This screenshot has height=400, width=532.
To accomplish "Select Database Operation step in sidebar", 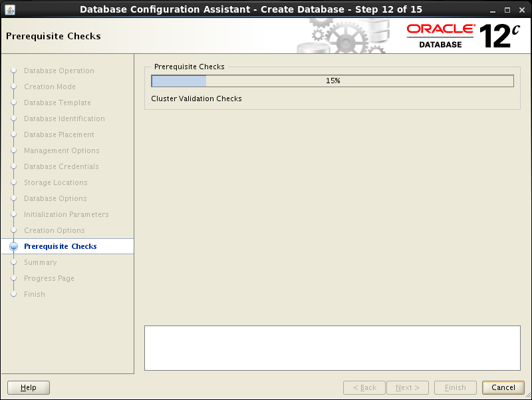I will coord(59,71).
